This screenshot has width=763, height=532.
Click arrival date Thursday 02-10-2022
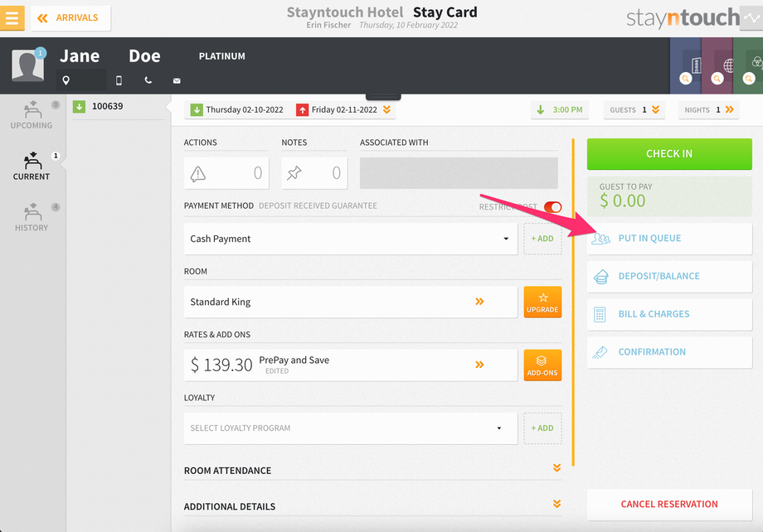237,110
